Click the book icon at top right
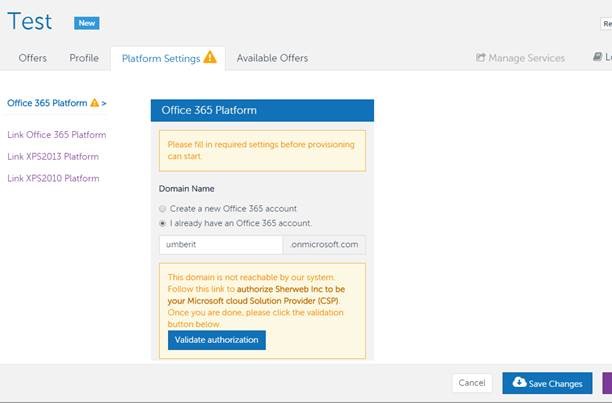The width and height of the screenshot is (612, 403). [597, 57]
